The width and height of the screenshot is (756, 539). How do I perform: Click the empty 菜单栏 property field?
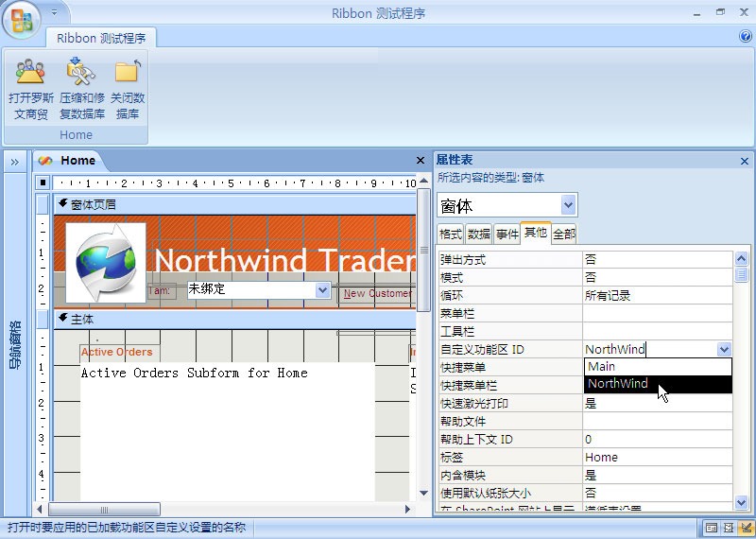click(658, 313)
